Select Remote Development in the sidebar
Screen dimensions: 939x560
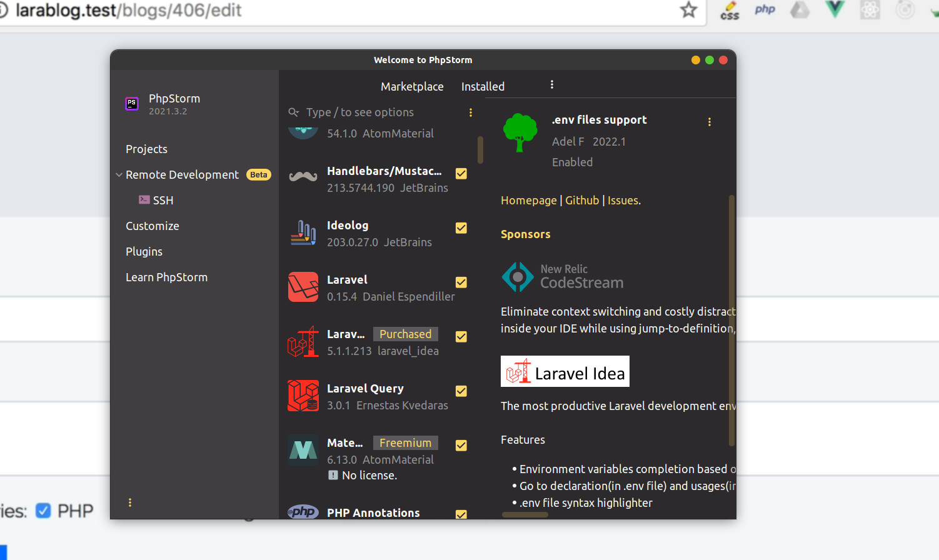(x=182, y=175)
